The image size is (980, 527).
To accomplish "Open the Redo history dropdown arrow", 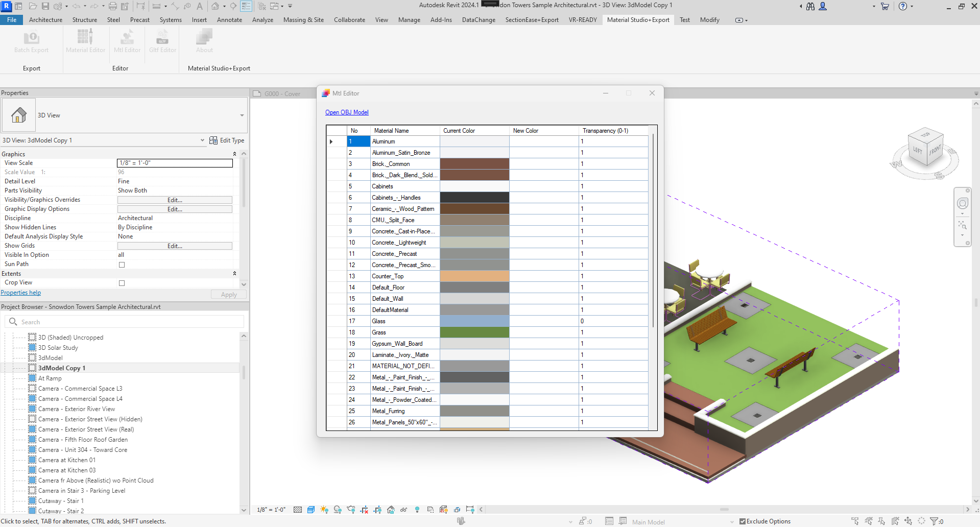I will click(103, 6).
